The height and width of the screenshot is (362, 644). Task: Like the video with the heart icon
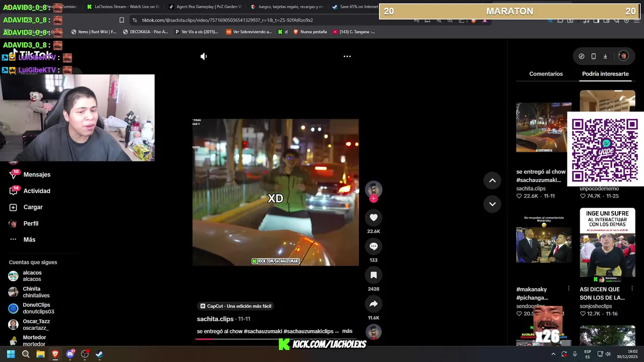pos(373,217)
